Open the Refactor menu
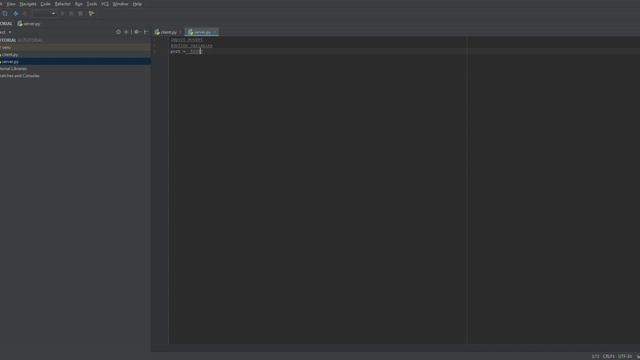The image size is (640, 360). [x=62, y=4]
